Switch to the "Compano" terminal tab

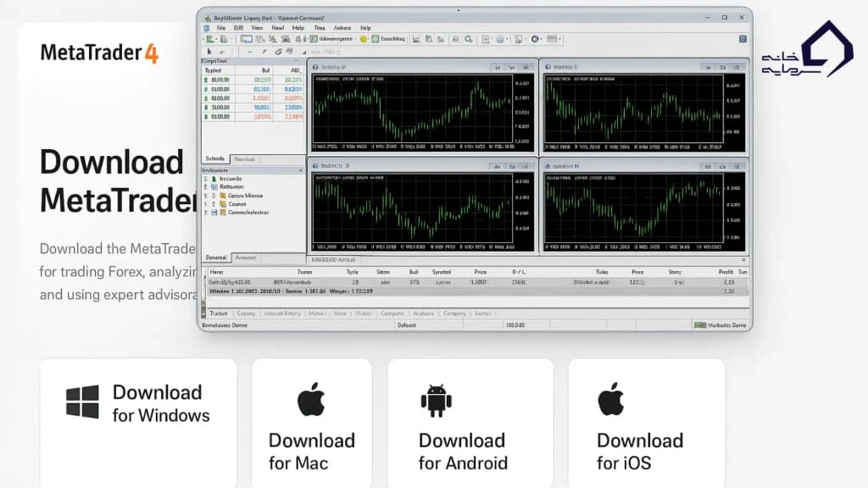(392, 313)
